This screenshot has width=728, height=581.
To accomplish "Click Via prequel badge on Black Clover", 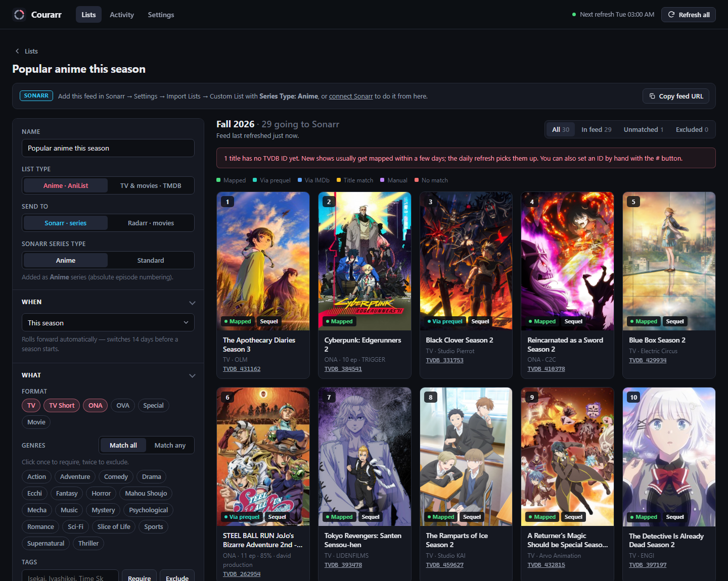I will [445, 321].
